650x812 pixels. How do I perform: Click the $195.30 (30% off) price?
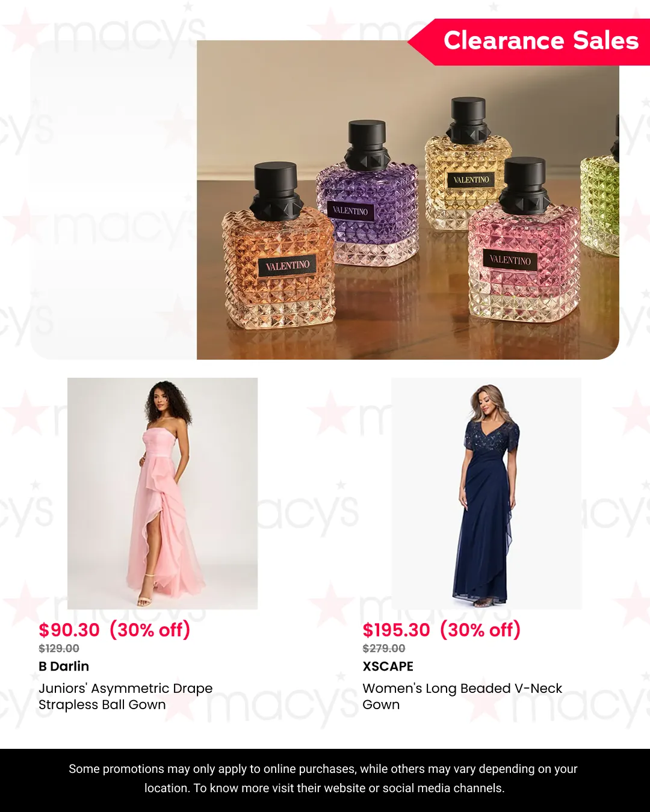[x=441, y=630]
